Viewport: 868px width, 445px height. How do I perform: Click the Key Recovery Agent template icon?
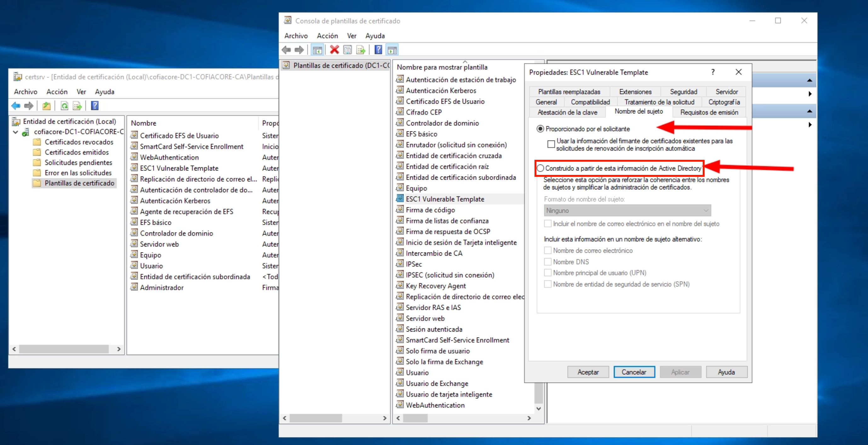point(400,285)
